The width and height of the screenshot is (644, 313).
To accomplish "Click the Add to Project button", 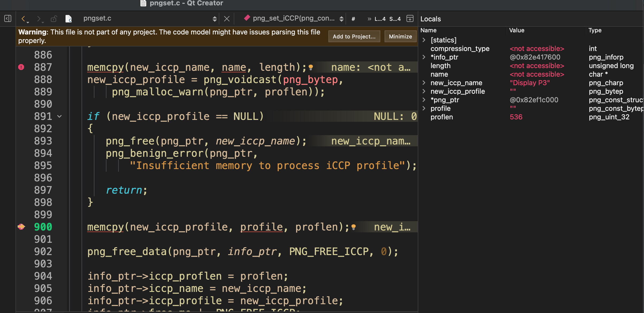I will 354,37.
